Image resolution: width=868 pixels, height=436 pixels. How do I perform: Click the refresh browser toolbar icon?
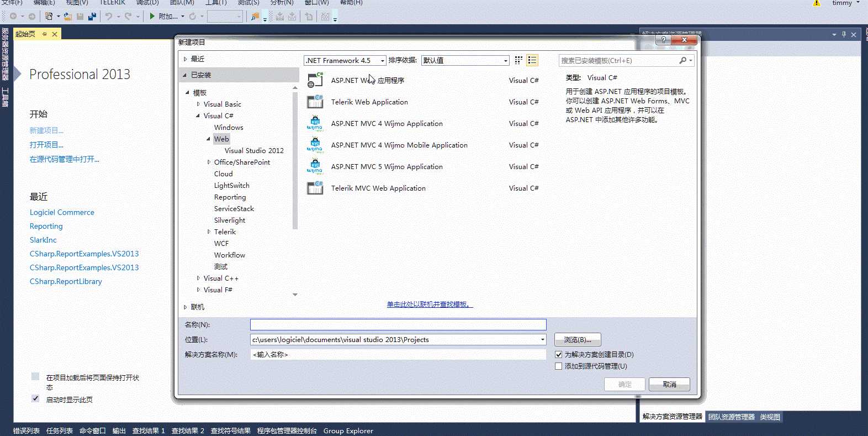(193, 17)
